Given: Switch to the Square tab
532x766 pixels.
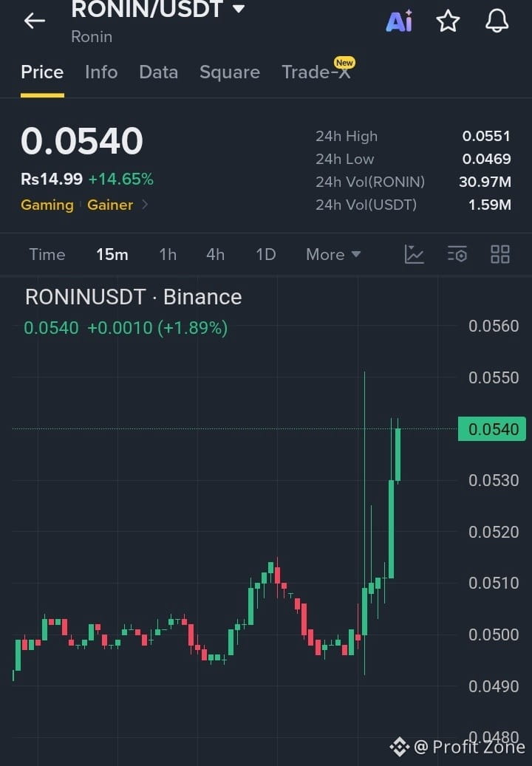Looking at the screenshot, I should point(230,72).
